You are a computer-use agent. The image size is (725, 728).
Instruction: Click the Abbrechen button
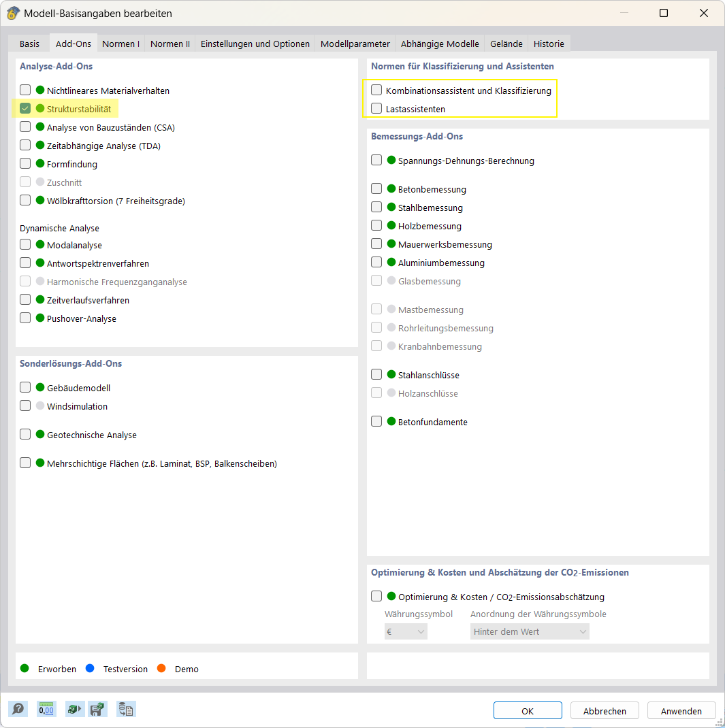pyautogui.click(x=605, y=711)
